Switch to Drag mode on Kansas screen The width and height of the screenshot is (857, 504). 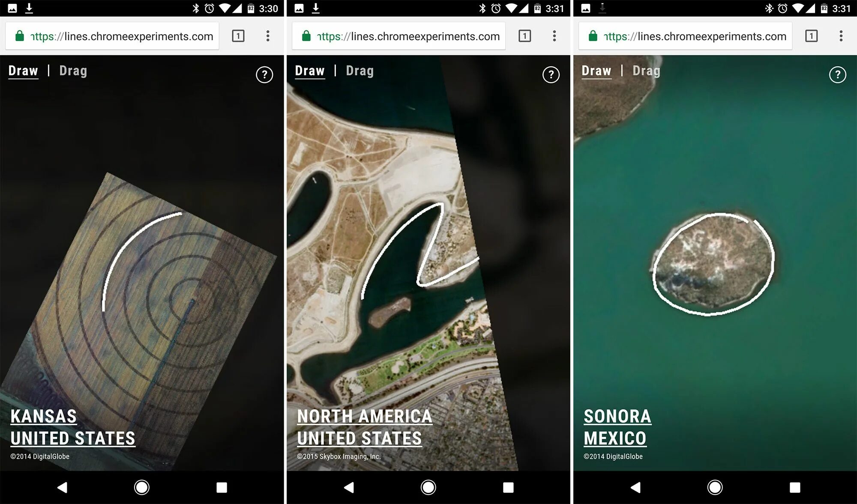73,71
